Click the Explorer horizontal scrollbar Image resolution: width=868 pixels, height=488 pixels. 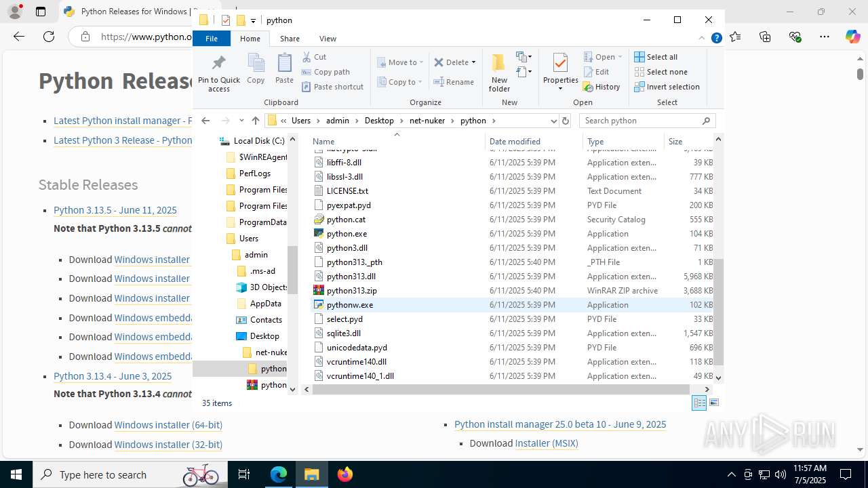(x=500, y=389)
